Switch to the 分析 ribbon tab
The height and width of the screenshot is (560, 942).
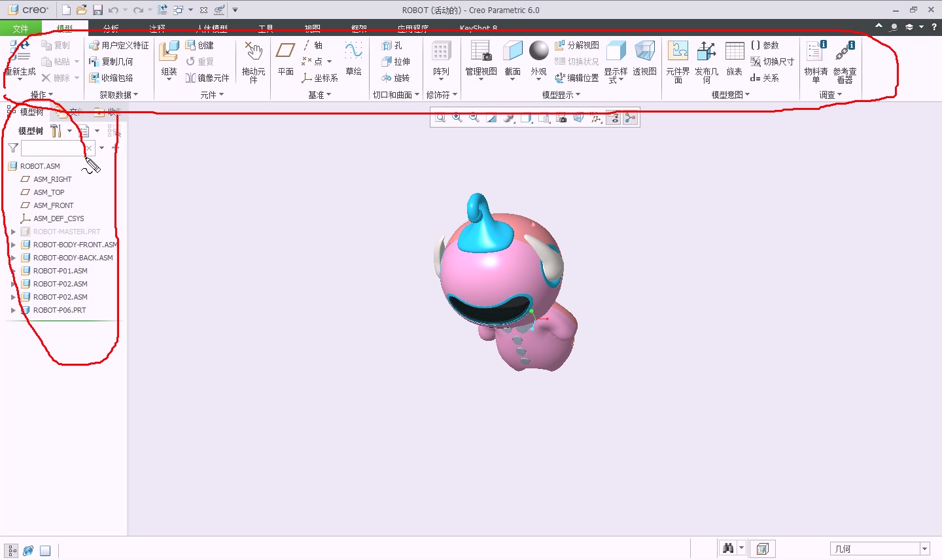tap(109, 28)
